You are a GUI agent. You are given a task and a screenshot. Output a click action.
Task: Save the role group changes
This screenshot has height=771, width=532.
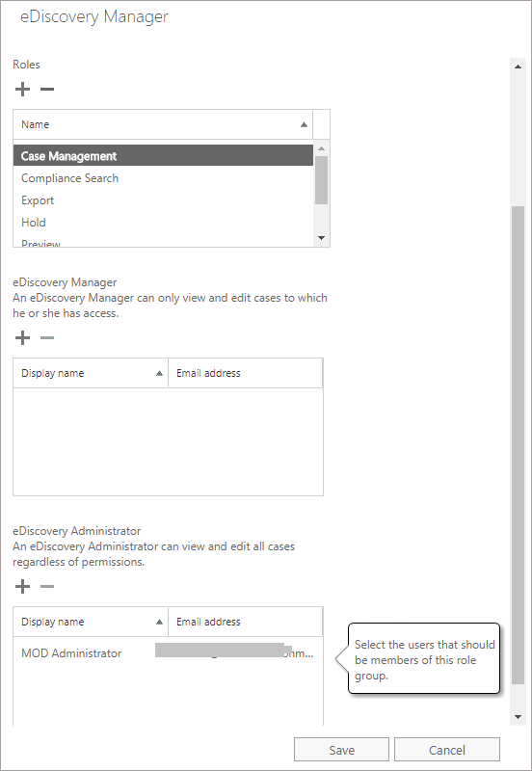click(341, 750)
